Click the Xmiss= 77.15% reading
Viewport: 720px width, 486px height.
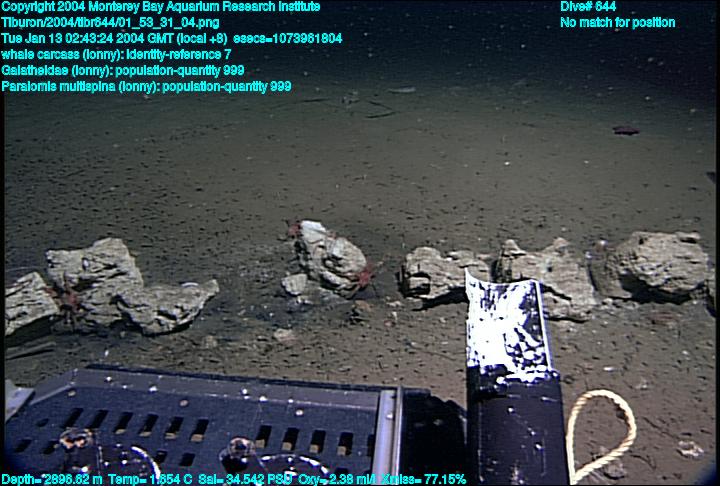point(423,479)
